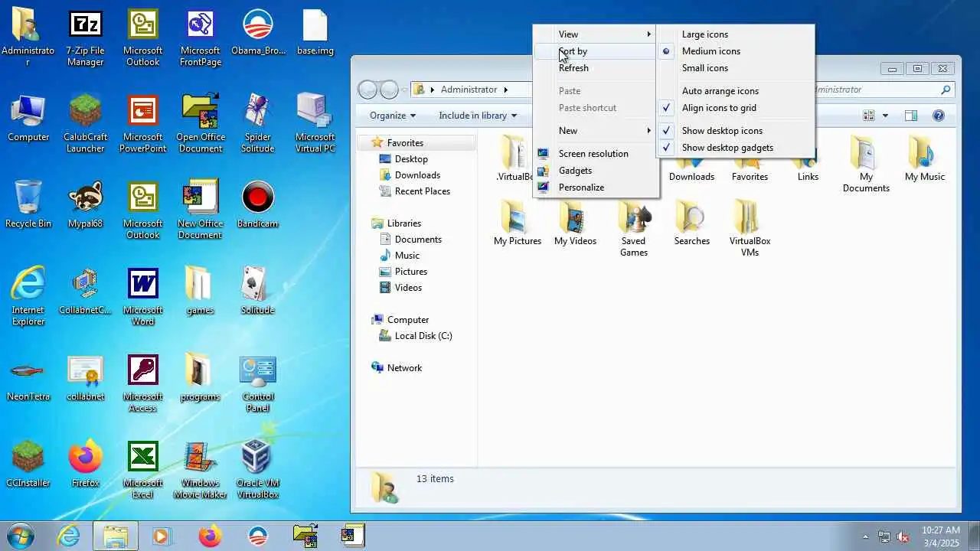Click the Explorer search box
The width and height of the screenshot is (980, 551).
tap(880, 90)
